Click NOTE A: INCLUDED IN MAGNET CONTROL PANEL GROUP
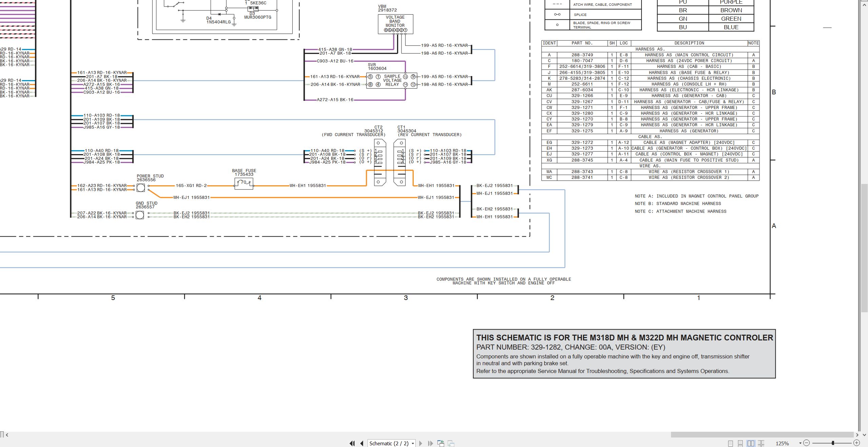The image size is (868, 447). [x=696, y=196]
